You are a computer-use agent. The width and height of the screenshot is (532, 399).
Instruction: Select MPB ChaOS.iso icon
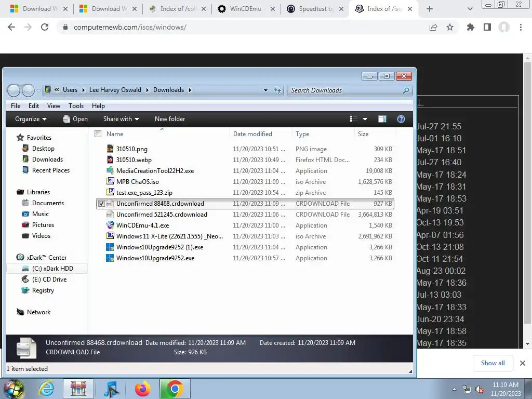coord(110,181)
